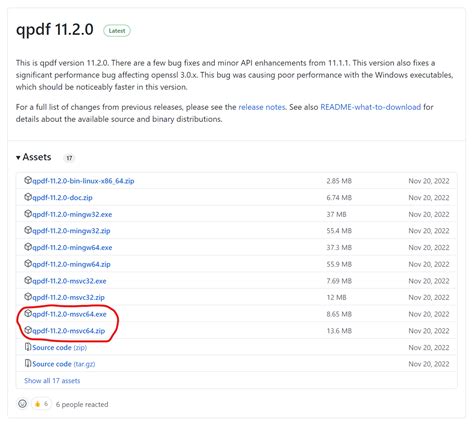The width and height of the screenshot is (474, 425).
Task: Click file-zip icon beside Source code (zip)
Action: (28, 347)
